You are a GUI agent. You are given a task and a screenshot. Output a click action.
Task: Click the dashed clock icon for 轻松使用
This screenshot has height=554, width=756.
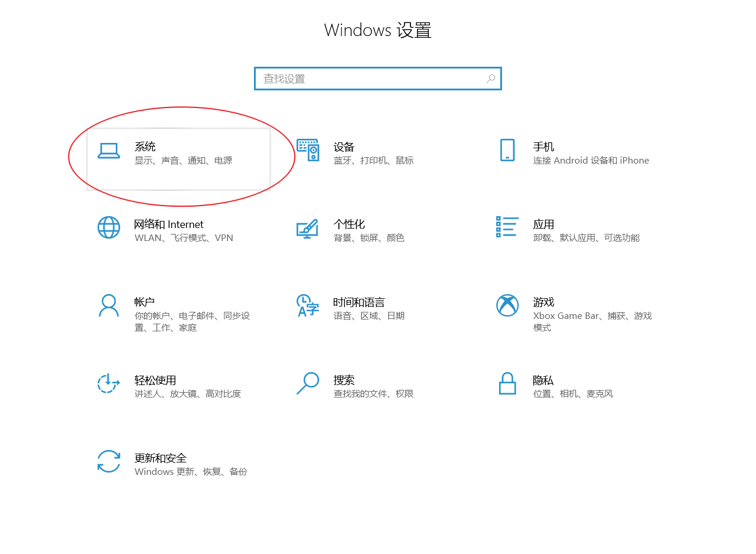[109, 383]
